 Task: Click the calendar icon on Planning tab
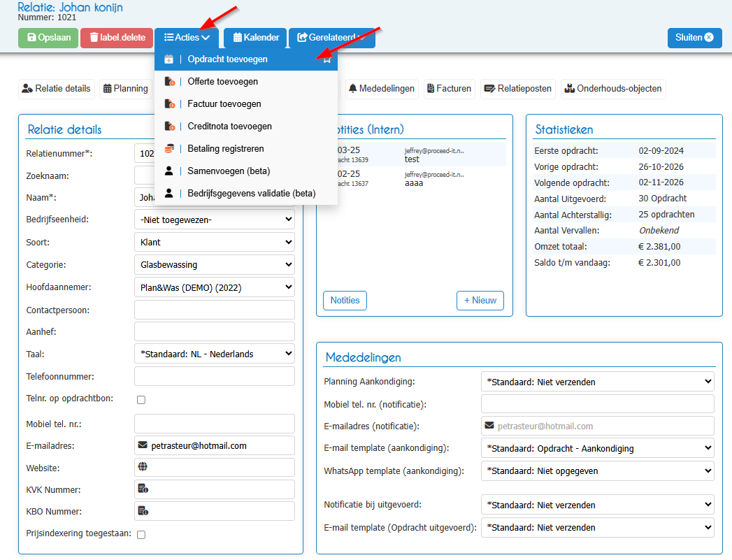point(108,89)
